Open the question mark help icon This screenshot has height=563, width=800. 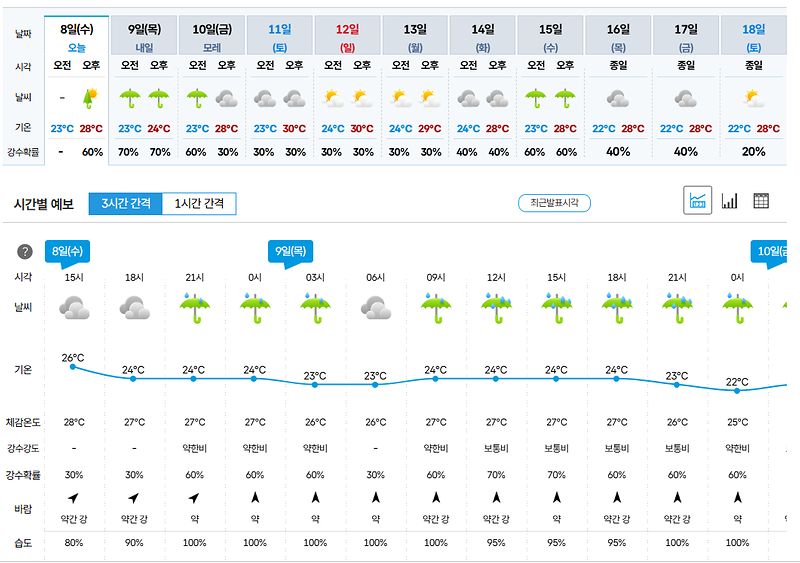pos(25,251)
